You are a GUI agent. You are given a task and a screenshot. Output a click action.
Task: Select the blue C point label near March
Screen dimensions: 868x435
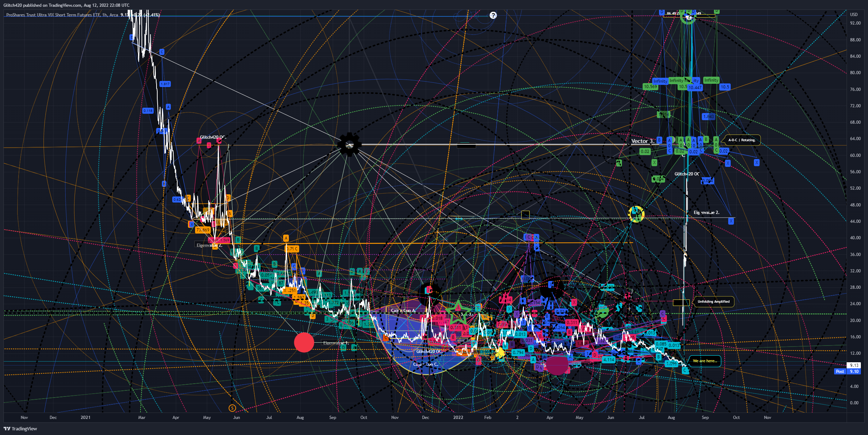162,52
